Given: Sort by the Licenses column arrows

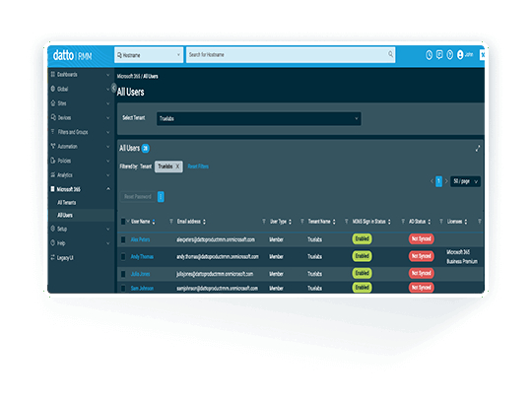Looking at the screenshot, I should tap(466, 222).
